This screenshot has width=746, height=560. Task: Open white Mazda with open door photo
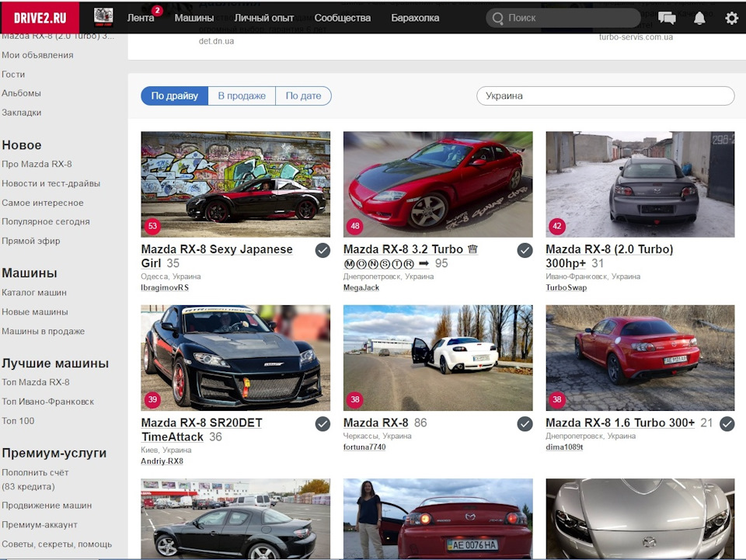click(438, 358)
